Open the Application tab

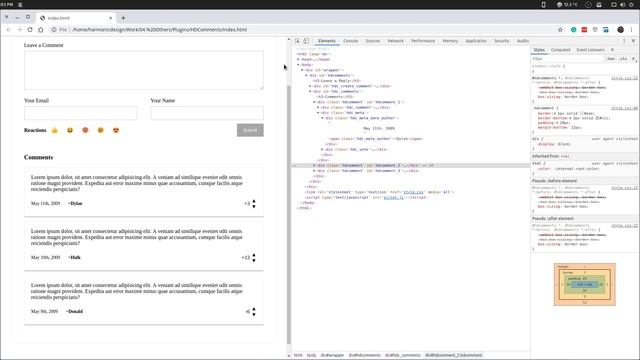point(476,41)
